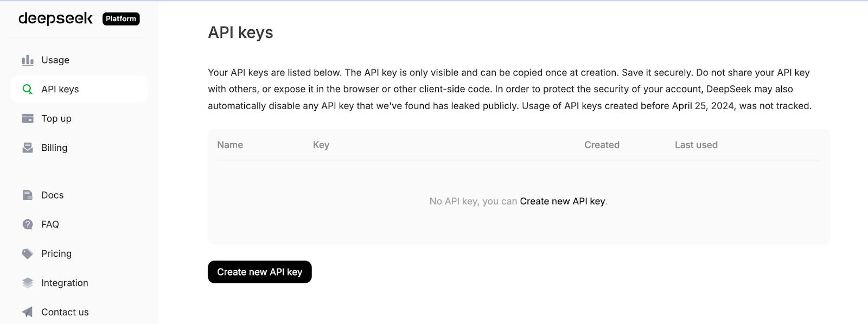868x324 pixels.
Task: Click the Integration layers icon
Action: click(x=28, y=283)
